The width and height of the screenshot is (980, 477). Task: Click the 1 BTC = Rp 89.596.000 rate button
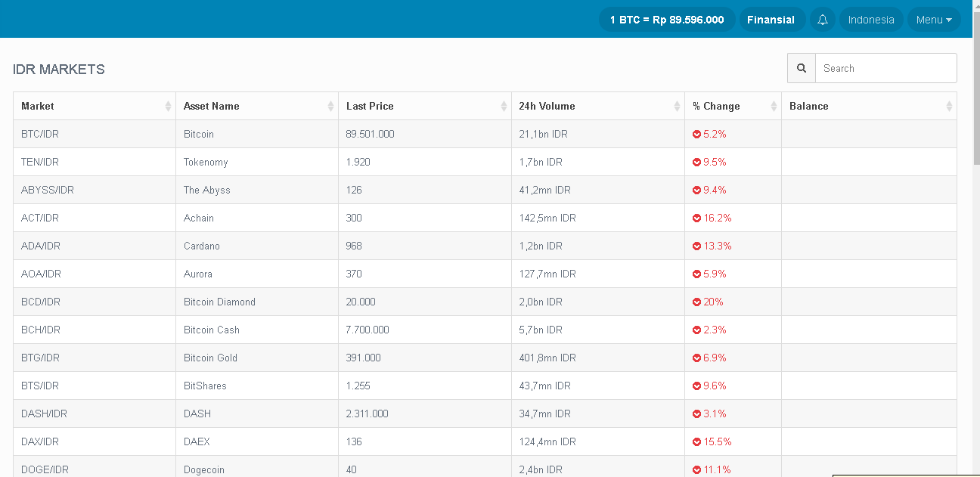point(667,20)
